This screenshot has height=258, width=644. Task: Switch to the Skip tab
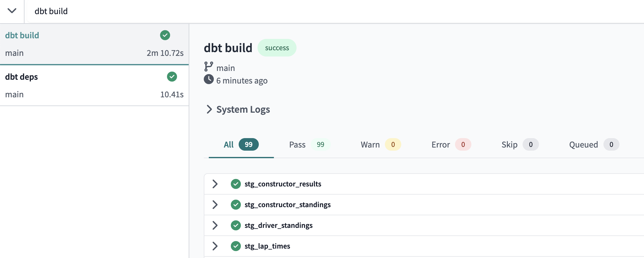coord(520,145)
